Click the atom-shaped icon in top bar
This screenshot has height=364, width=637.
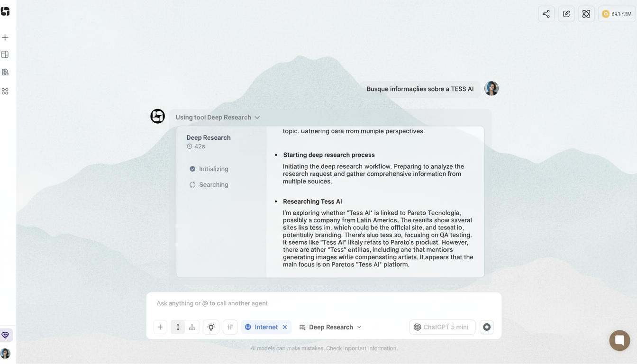(586, 14)
